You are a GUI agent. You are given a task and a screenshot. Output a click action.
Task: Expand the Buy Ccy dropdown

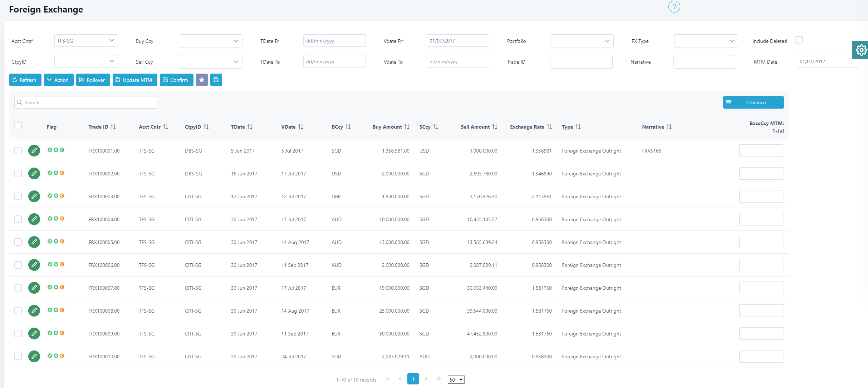(x=210, y=41)
